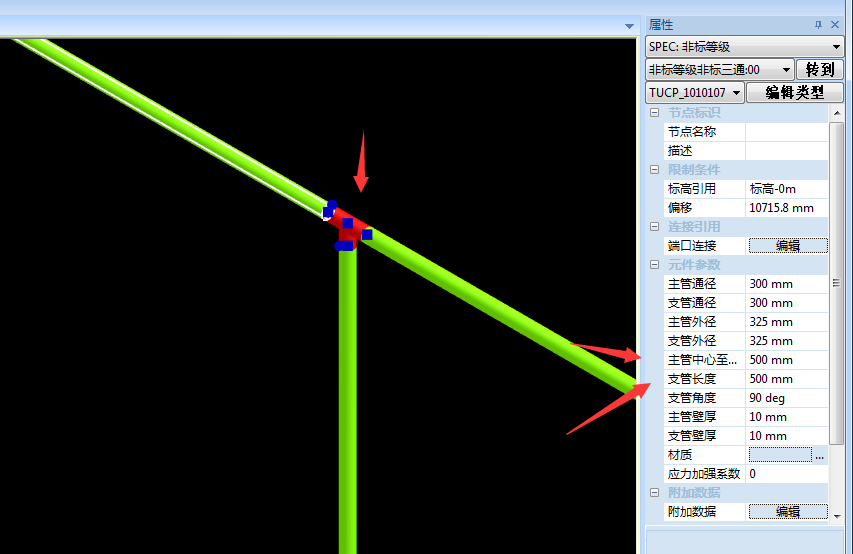Collapse the 元件参数 section
853x554 pixels.
click(653, 265)
